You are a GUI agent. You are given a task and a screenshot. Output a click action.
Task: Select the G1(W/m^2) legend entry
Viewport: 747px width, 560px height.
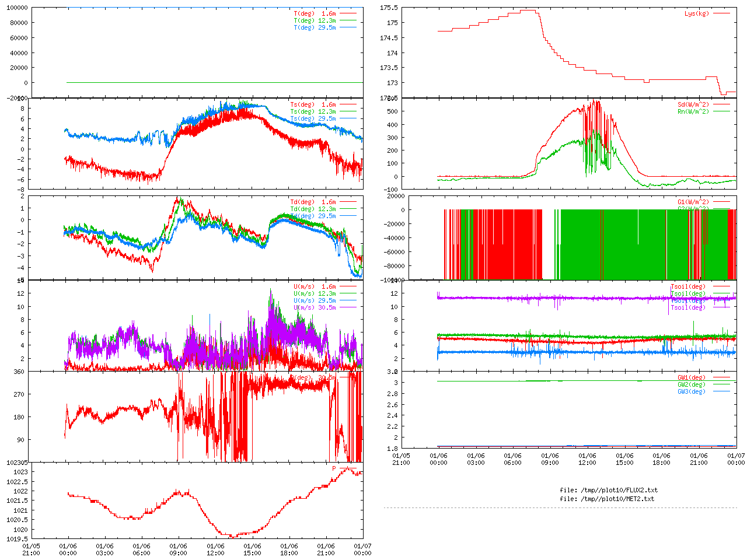point(693,202)
